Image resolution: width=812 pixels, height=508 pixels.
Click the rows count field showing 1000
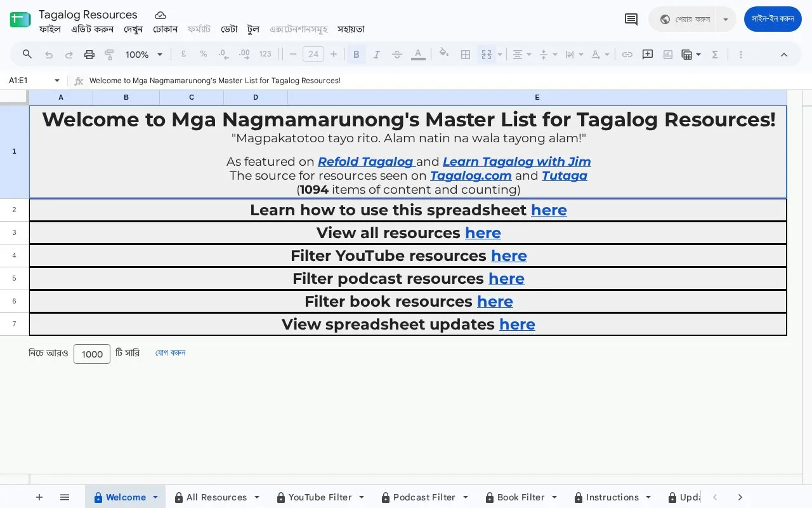pyautogui.click(x=92, y=354)
